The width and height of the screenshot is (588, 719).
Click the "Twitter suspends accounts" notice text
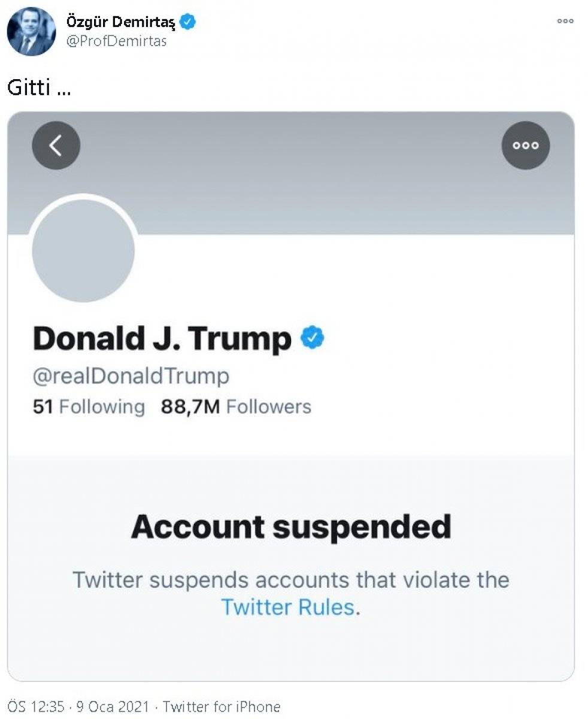(291, 580)
